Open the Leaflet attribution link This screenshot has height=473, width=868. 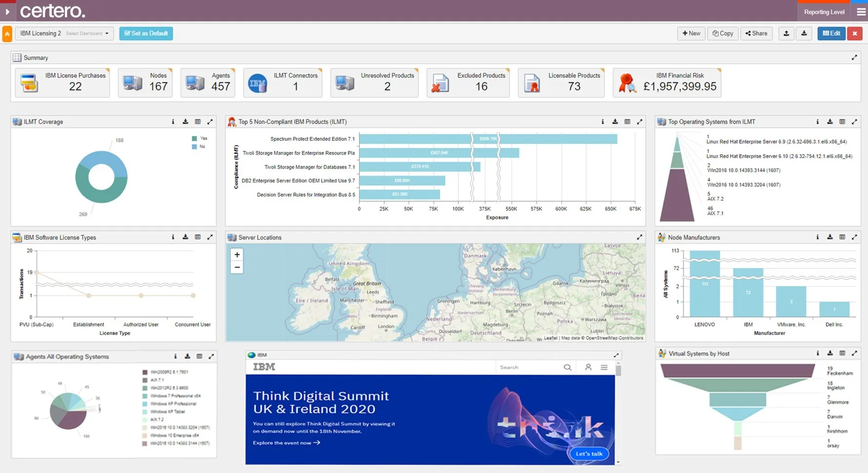[x=551, y=338]
